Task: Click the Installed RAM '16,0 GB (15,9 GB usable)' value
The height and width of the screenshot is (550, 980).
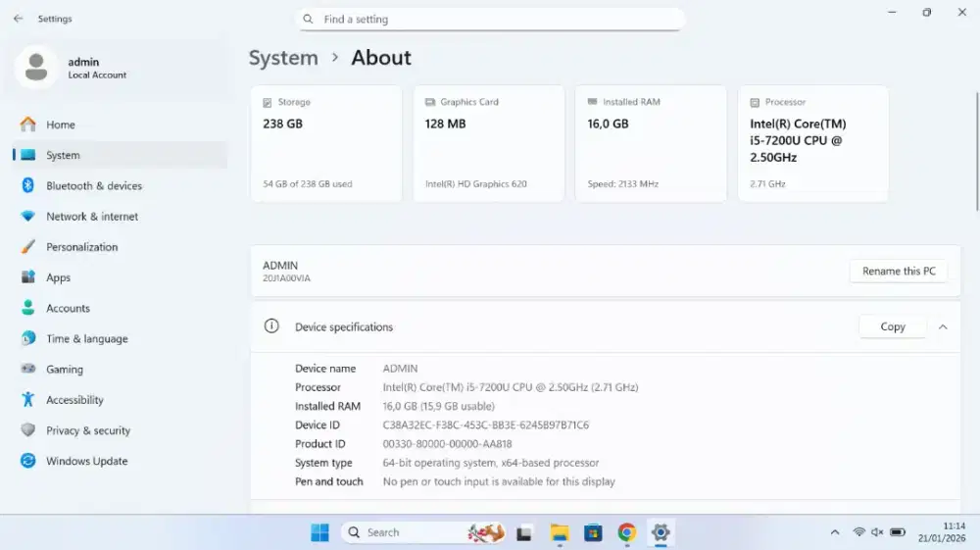Action: pyautogui.click(x=439, y=406)
